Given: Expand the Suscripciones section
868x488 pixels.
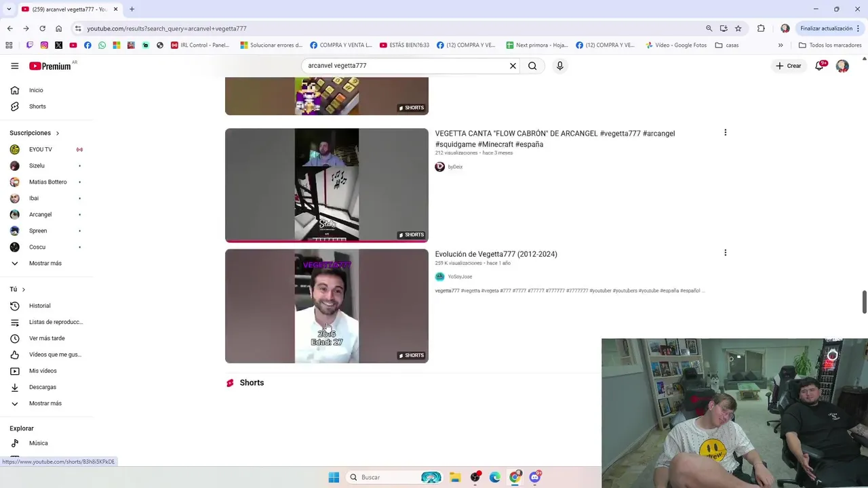Looking at the screenshot, I should [35, 133].
